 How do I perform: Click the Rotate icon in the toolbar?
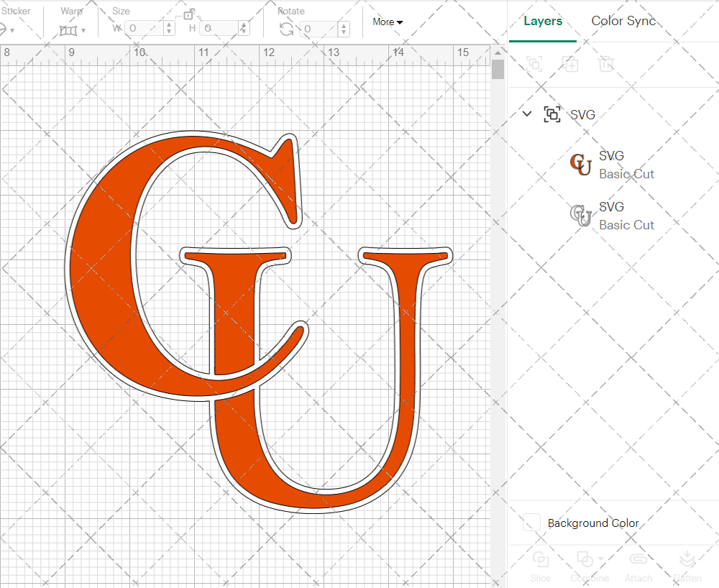tap(285, 27)
